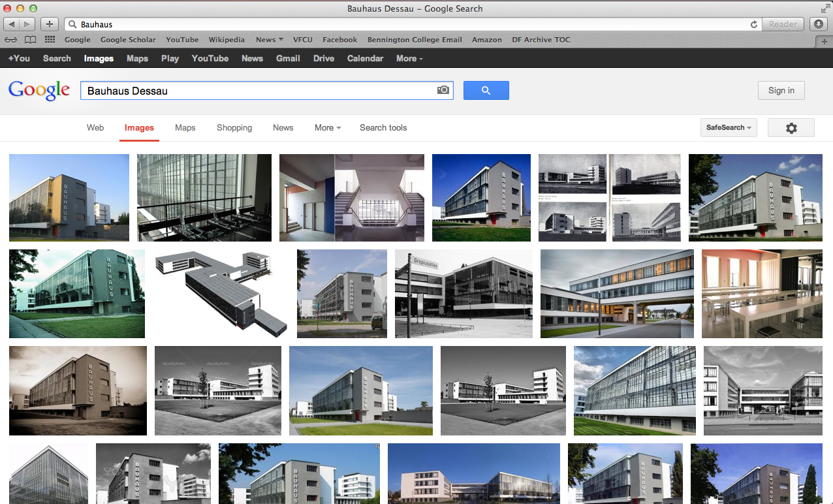
Task: Open the Top Sites grid icon
Action: pyautogui.click(x=50, y=40)
